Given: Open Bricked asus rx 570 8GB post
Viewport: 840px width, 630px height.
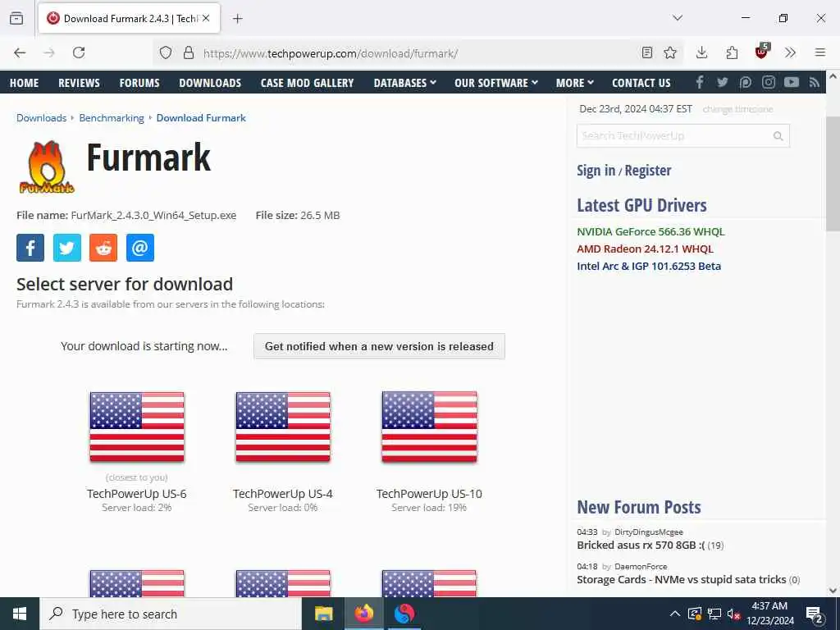Looking at the screenshot, I should click(x=641, y=545).
